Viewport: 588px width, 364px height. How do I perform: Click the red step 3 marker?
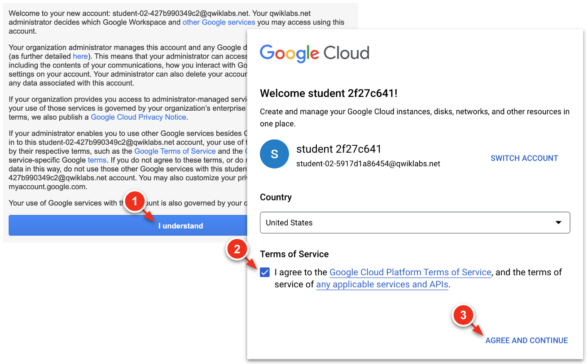(x=463, y=315)
